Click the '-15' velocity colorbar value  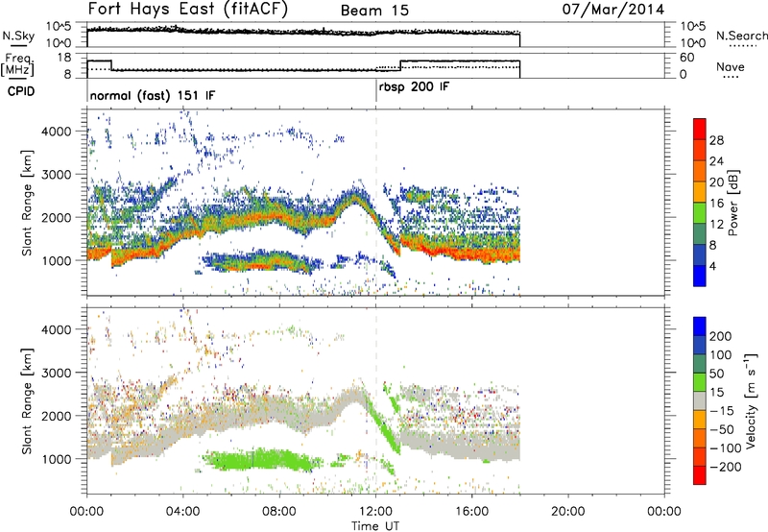pos(722,411)
